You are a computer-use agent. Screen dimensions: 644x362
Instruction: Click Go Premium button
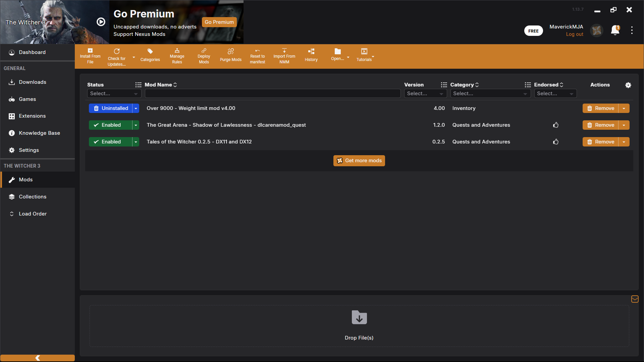click(219, 22)
